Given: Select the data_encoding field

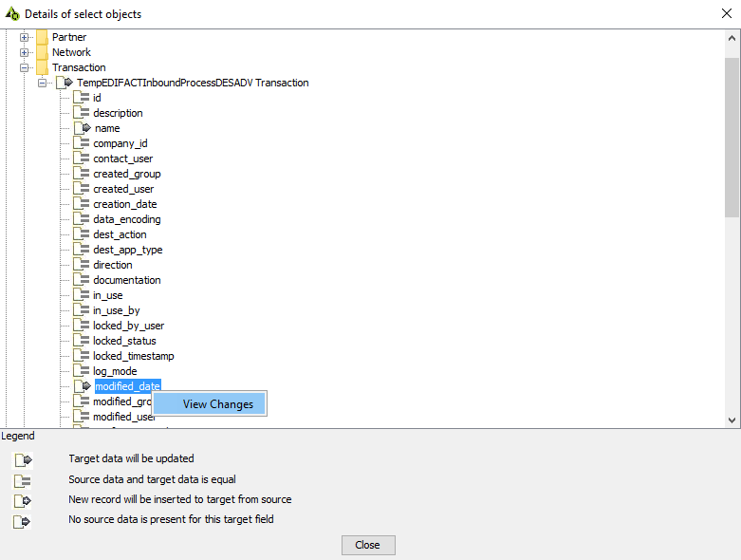Looking at the screenshot, I should [x=126, y=219].
